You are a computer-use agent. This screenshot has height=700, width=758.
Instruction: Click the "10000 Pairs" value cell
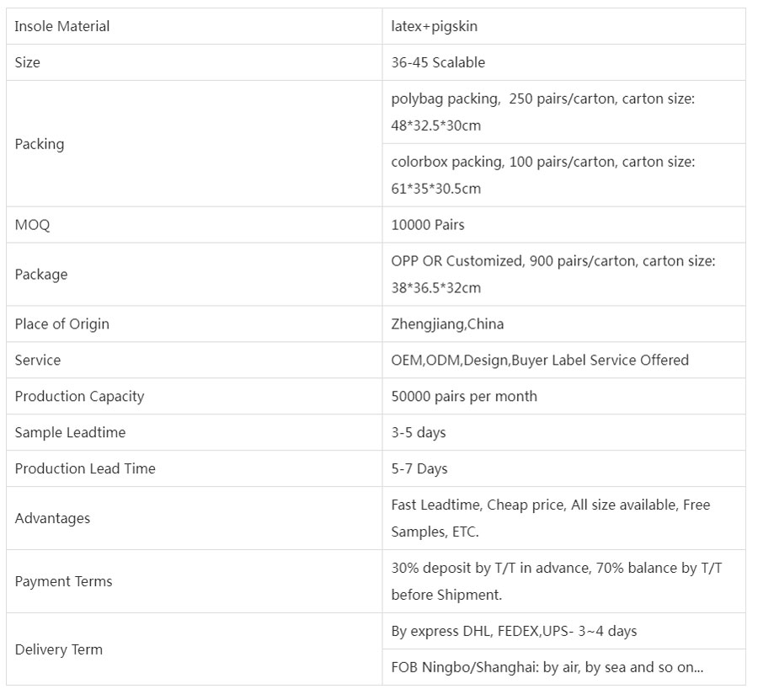(x=428, y=225)
